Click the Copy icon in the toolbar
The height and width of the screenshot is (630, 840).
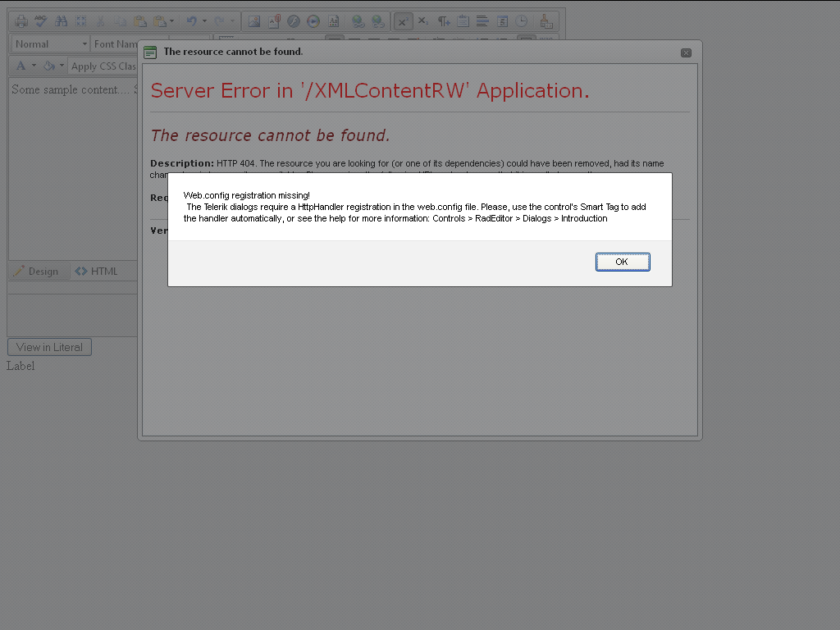click(x=120, y=21)
